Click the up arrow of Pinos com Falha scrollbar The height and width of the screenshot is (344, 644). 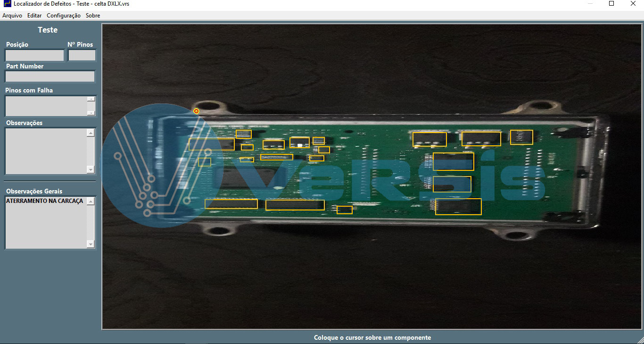[x=91, y=99]
